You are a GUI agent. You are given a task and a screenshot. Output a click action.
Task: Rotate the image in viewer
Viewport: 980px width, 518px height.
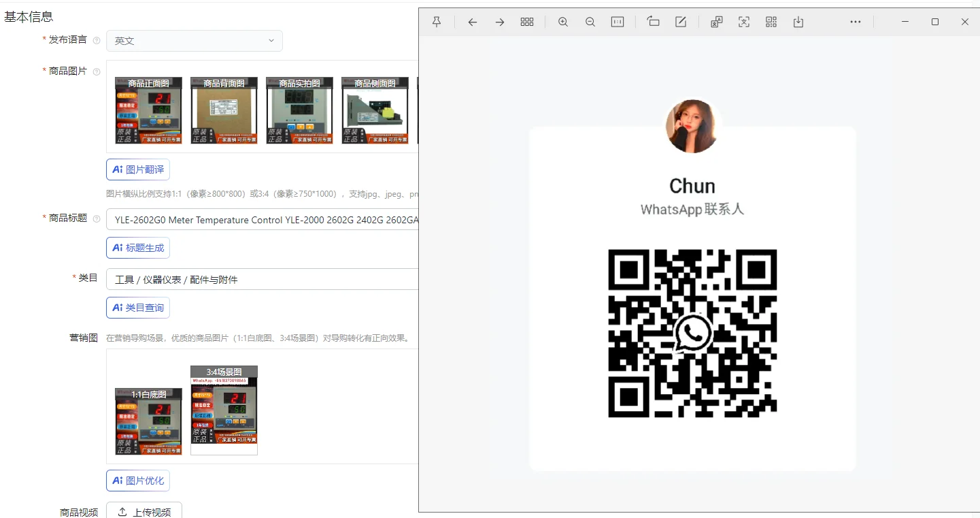click(653, 22)
